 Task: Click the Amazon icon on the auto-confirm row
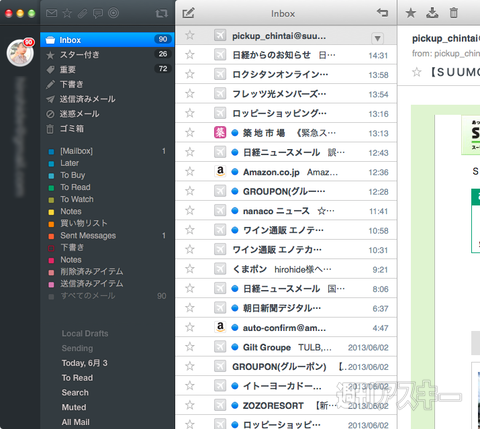tap(220, 327)
